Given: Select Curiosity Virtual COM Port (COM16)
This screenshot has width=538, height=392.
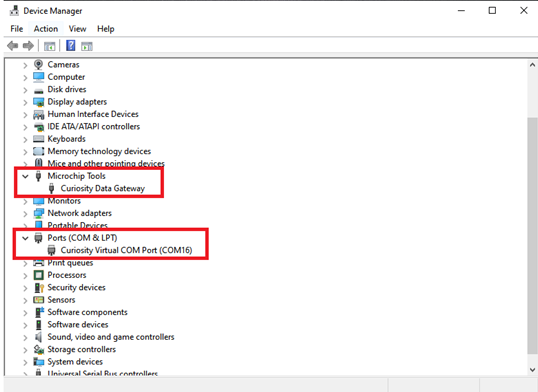Looking at the screenshot, I should click(x=126, y=250).
